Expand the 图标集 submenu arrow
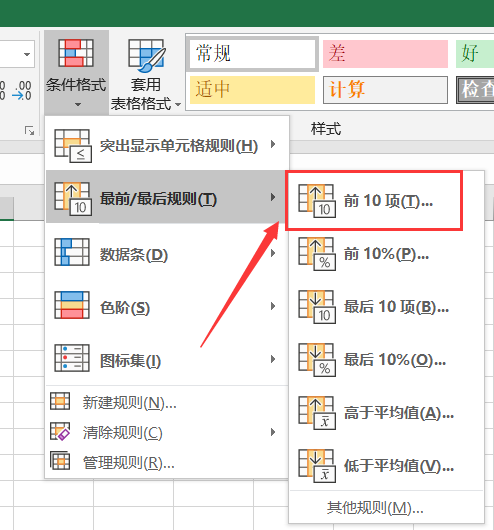The width and height of the screenshot is (494, 530). [273, 359]
